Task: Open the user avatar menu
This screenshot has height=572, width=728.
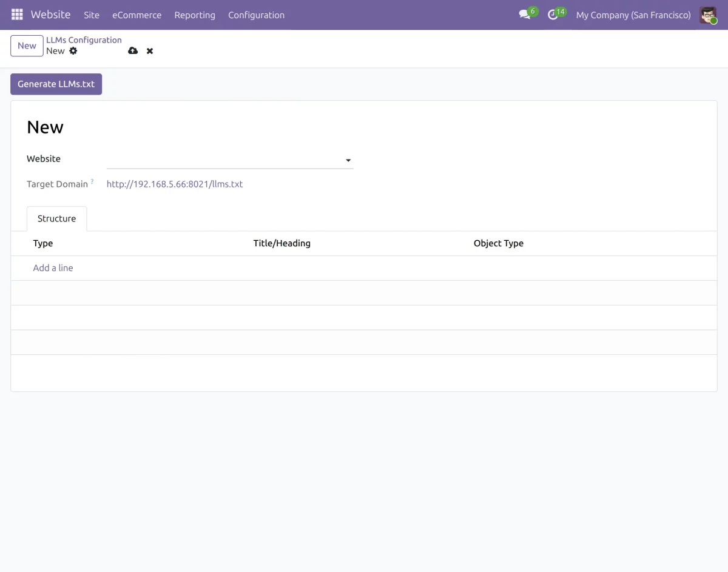Action: coord(708,15)
